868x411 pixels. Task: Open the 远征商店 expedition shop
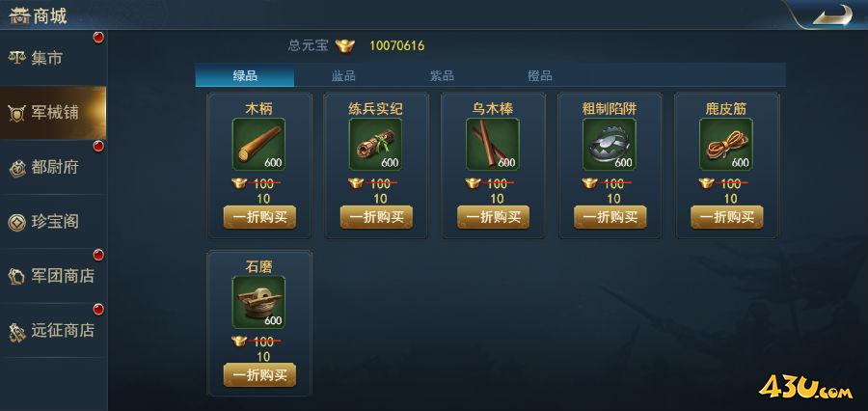53,330
